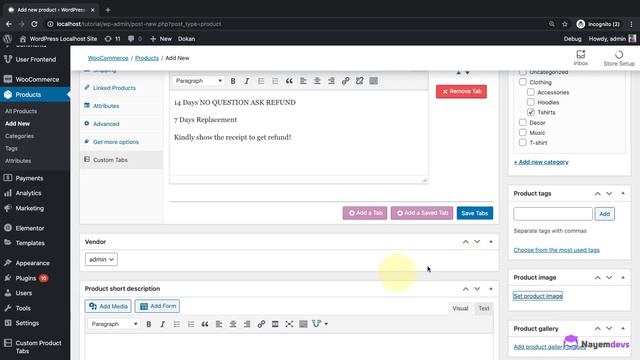
Task: Apply blockquote in short description editor
Action: point(205,324)
